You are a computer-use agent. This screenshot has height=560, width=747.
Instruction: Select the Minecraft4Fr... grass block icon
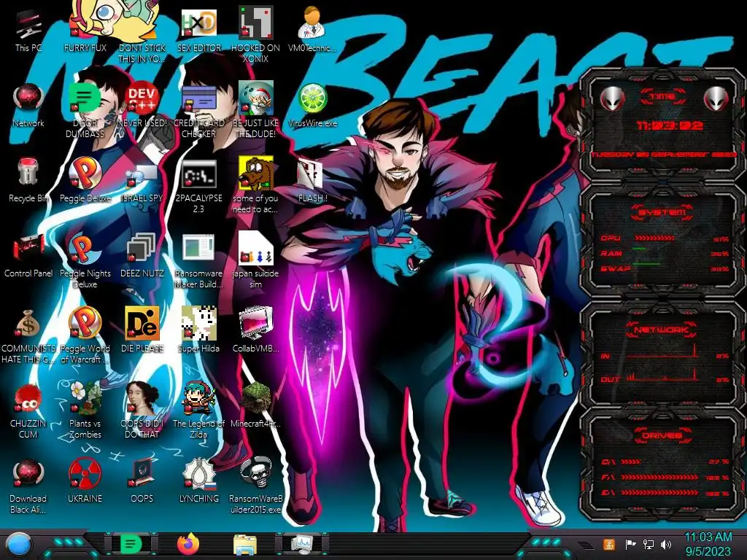[255, 405]
